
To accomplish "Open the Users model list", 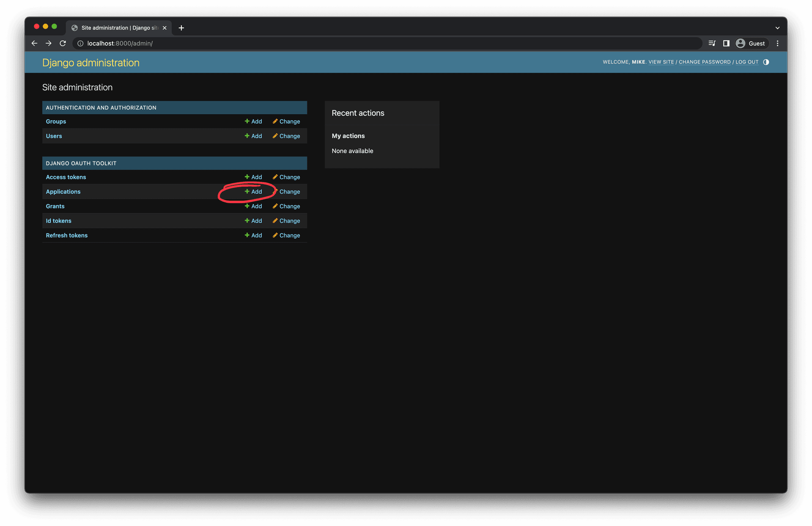I will (54, 136).
